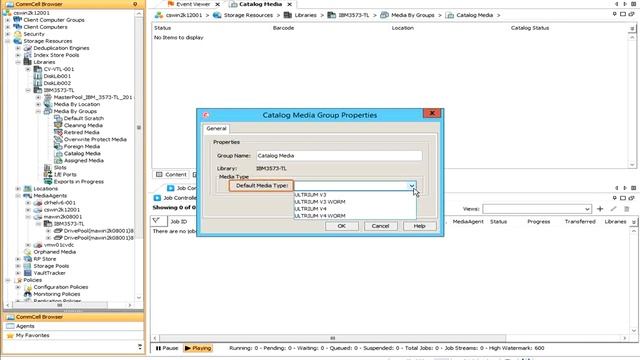Click Libraries in the breadcrumb path
The height and width of the screenshot is (360, 640).
click(x=305, y=15)
